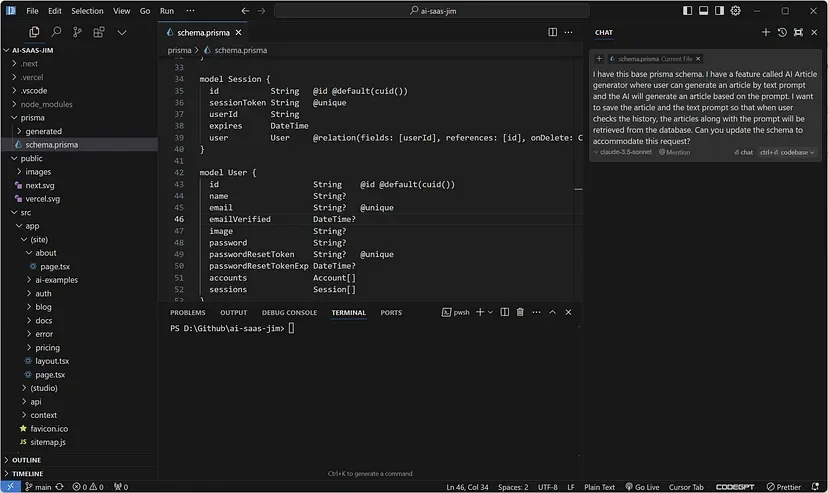
Task: Expand the node_modules folder
Action: [x=46, y=104]
